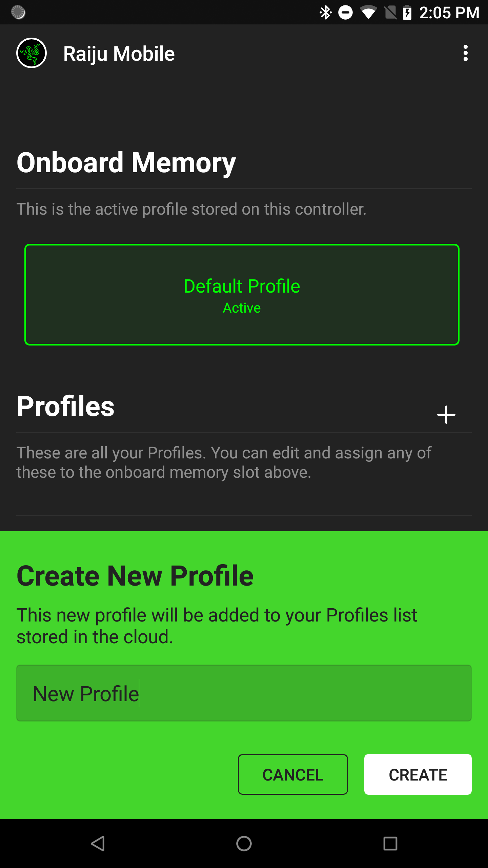Viewport: 488px width, 868px height.
Task: Tap the Onboard Memory heading
Action: 126,163
